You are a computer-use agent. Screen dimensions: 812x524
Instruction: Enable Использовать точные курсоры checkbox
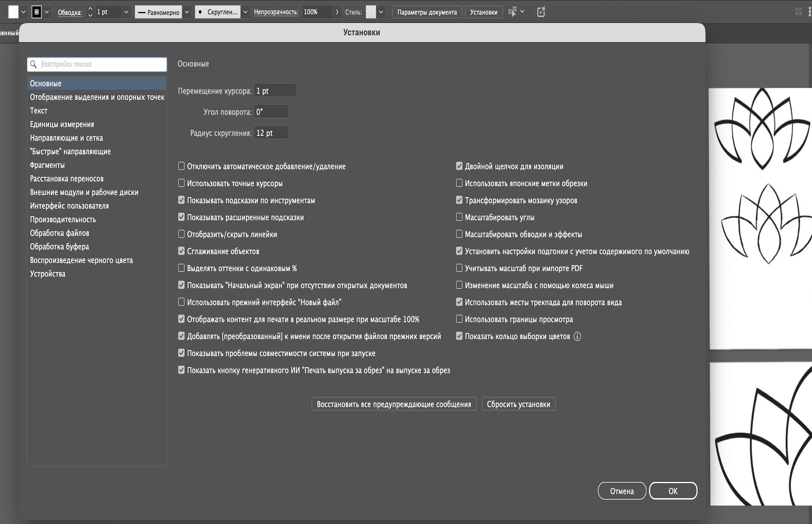tap(181, 183)
